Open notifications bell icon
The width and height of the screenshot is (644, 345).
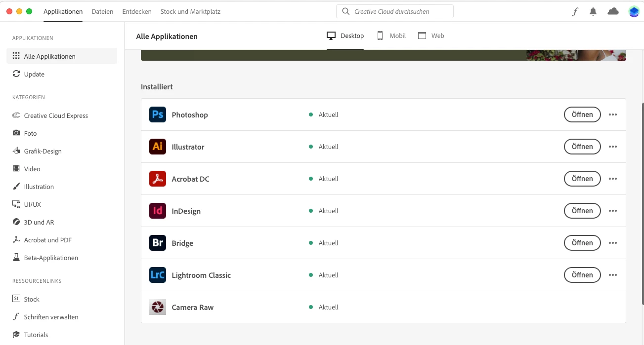593,11
